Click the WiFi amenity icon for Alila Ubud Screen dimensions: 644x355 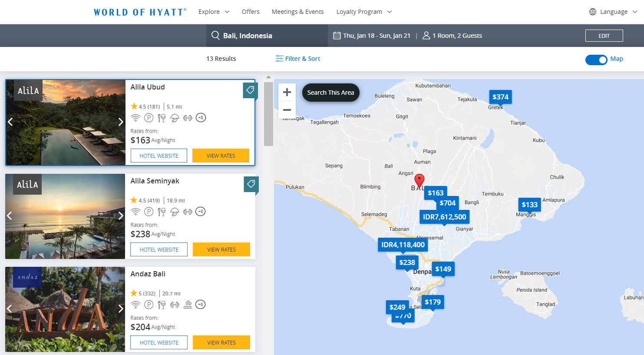click(x=135, y=117)
